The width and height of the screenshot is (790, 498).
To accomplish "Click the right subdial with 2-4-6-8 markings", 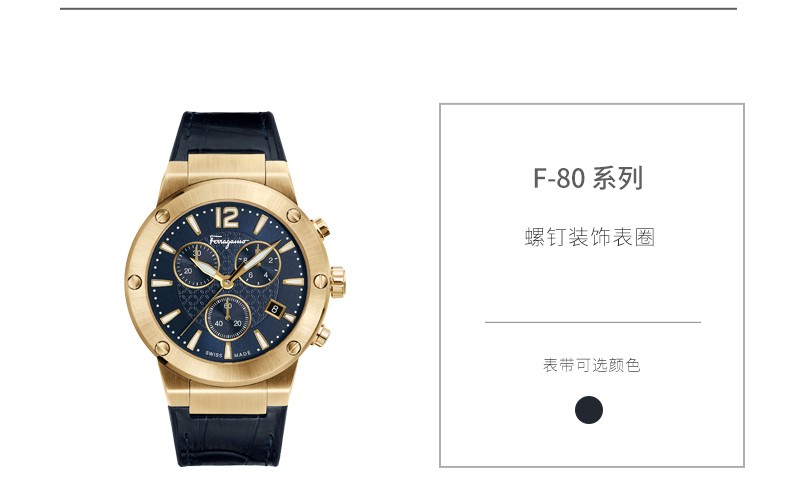I will [258, 264].
